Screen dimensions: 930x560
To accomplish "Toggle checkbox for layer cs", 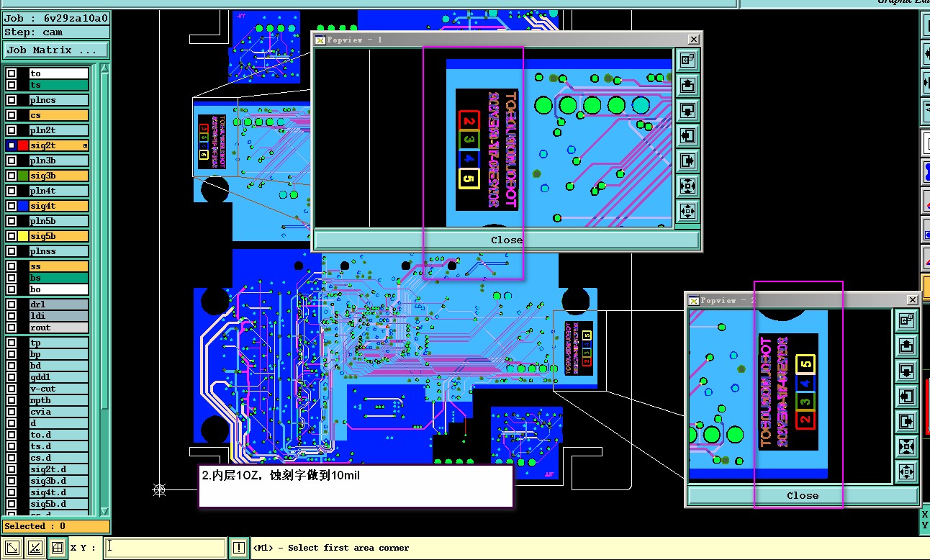I will click(12, 115).
